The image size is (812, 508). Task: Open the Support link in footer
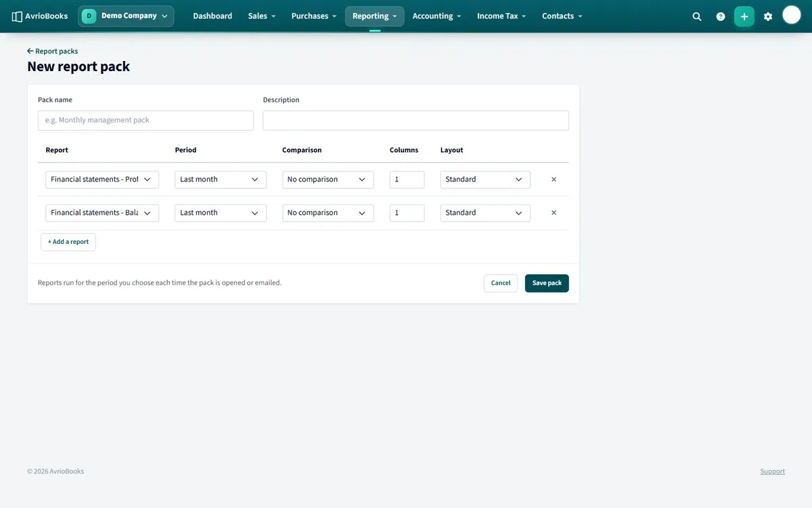(x=772, y=471)
